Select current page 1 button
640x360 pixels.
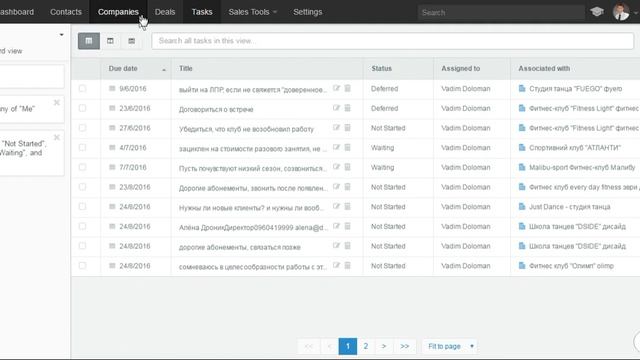click(x=348, y=346)
